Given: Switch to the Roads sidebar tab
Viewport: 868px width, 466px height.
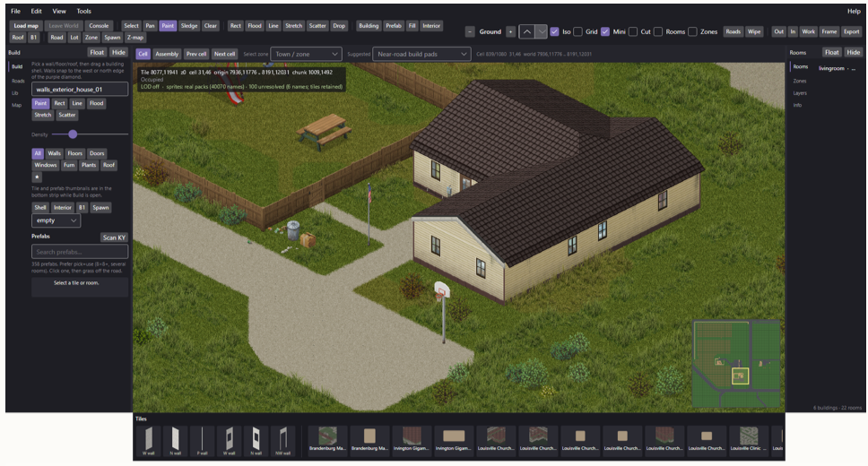Looking at the screenshot, I should pyautogui.click(x=18, y=81).
